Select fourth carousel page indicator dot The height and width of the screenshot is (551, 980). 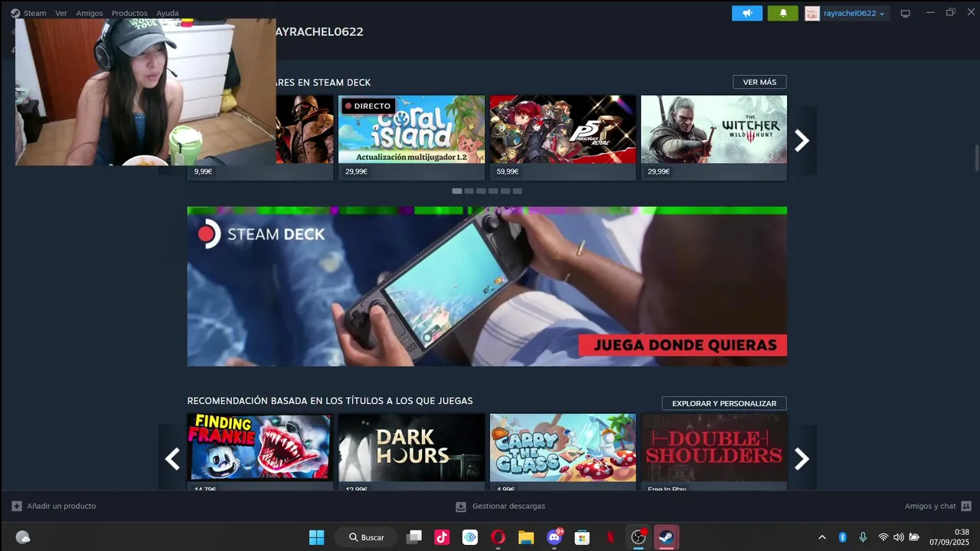coord(493,191)
